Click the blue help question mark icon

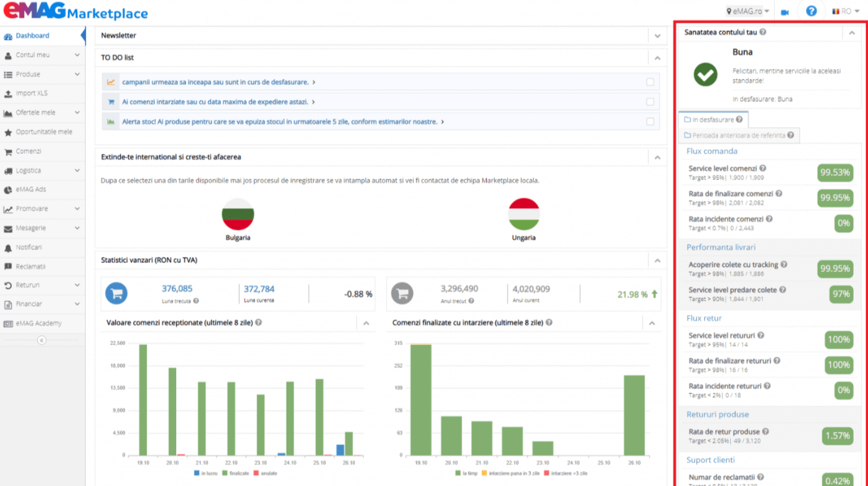(811, 11)
